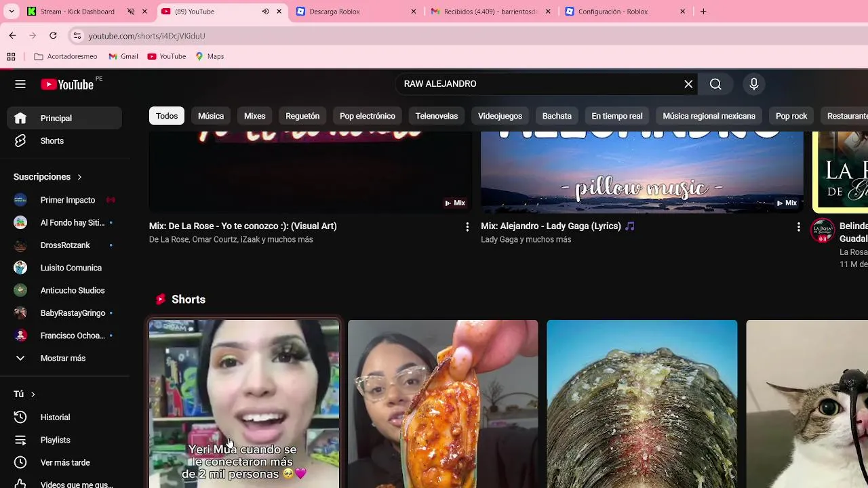Open Francisco Ochoa channel avatar
Image resolution: width=868 pixels, height=488 pixels.
[x=20, y=335]
